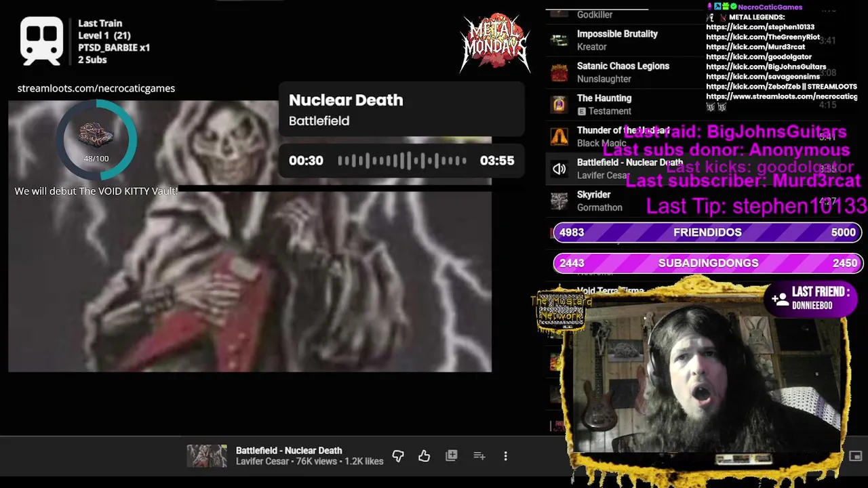Like the current song with thumbs up
Viewport: 868px width, 488px height.
point(424,456)
